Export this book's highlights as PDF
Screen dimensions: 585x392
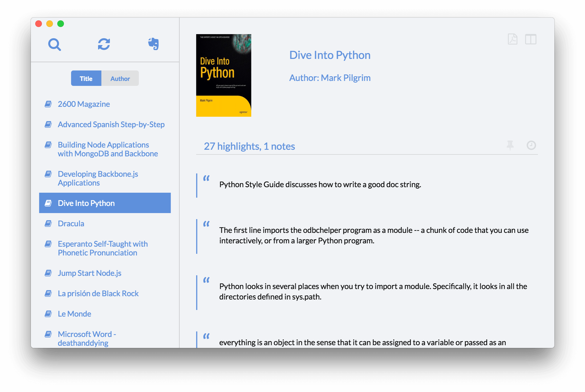point(513,40)
